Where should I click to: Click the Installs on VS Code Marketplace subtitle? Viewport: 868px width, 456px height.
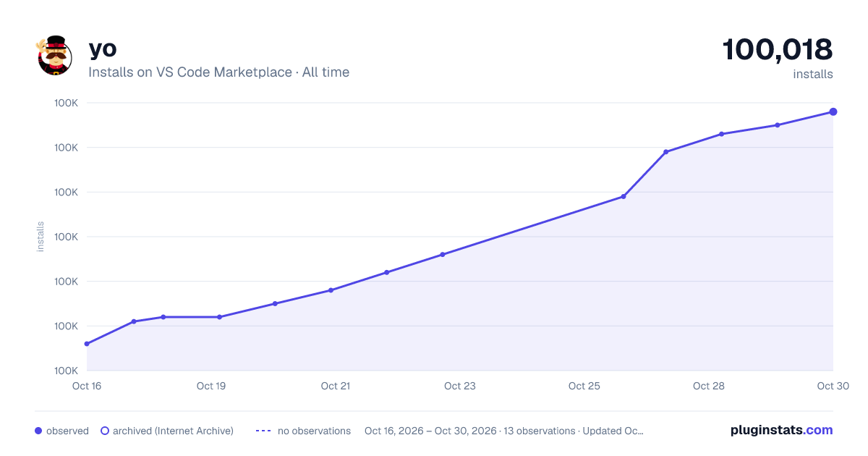pos(218,72)
